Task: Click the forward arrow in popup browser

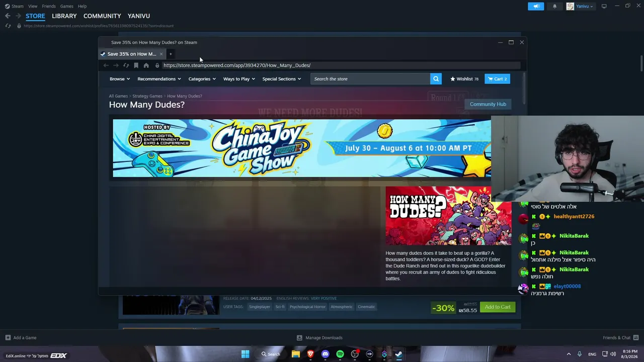Action: (x=116, y=65)
